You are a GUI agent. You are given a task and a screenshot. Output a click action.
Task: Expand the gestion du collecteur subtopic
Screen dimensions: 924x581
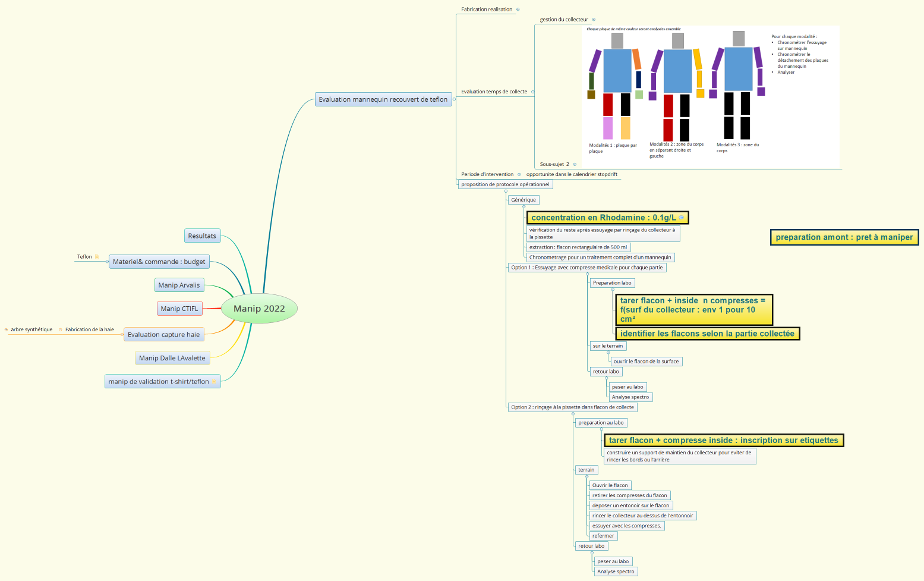click(594, 20)
